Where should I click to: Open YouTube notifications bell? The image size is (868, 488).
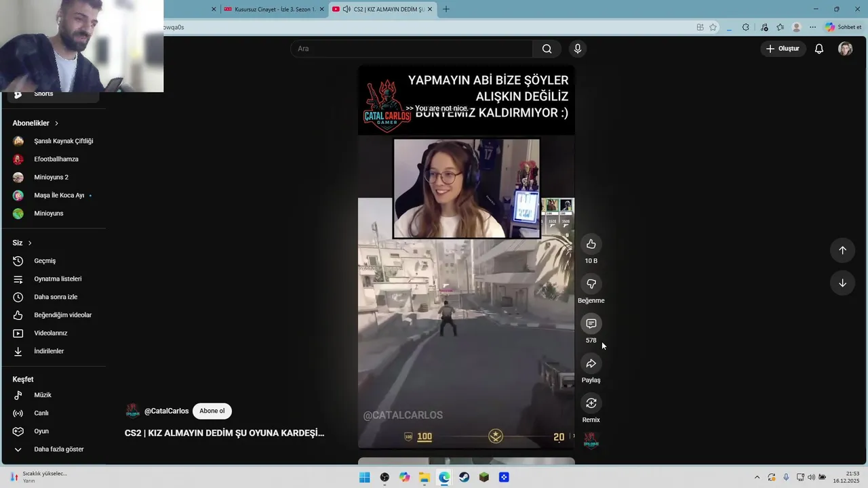819,49
